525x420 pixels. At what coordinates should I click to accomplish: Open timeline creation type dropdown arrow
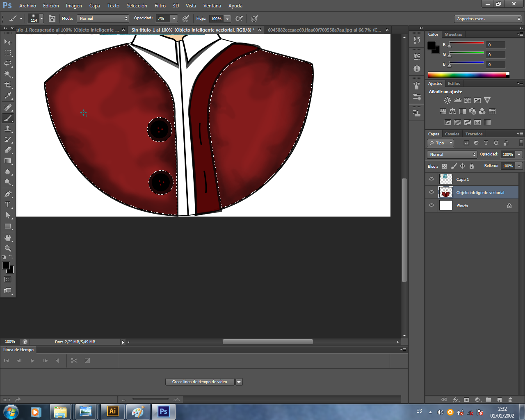pos(239,382)
